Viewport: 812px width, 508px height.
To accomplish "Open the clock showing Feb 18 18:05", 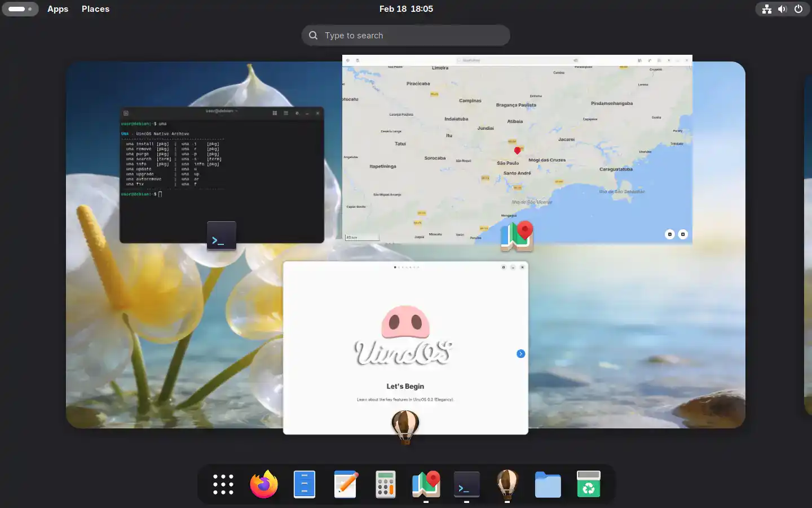I will pos(406,9).
